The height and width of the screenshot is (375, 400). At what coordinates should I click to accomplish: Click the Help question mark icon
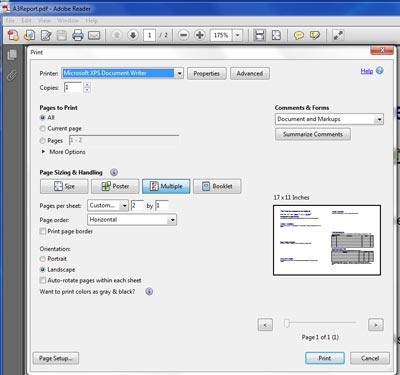(x=379, y=71)
